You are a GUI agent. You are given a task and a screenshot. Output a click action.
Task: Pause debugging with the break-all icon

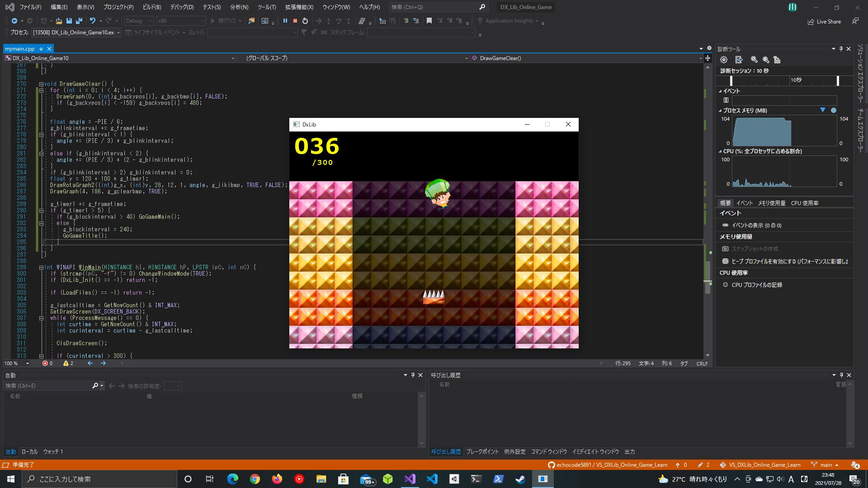[285, 21]
